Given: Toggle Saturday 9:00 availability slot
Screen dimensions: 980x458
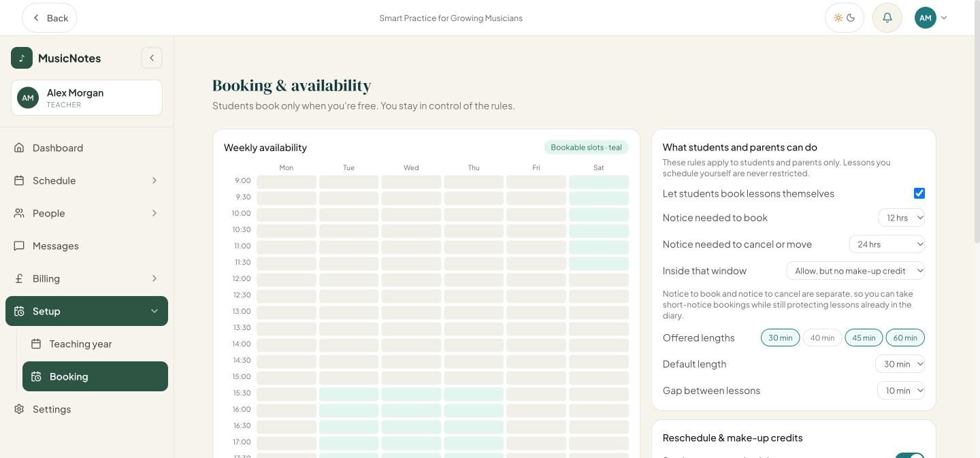Looking at the screenshot, I should (599, 182).
